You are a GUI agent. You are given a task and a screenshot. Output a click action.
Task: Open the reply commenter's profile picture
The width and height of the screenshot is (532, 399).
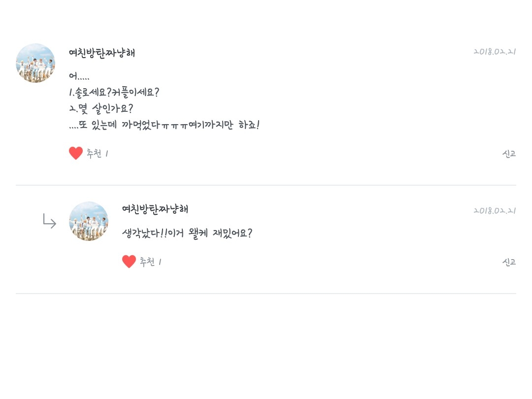coord(89,221)
